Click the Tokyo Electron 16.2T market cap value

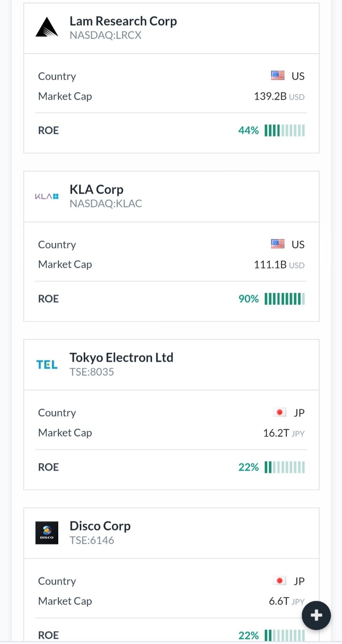point(276,433)
